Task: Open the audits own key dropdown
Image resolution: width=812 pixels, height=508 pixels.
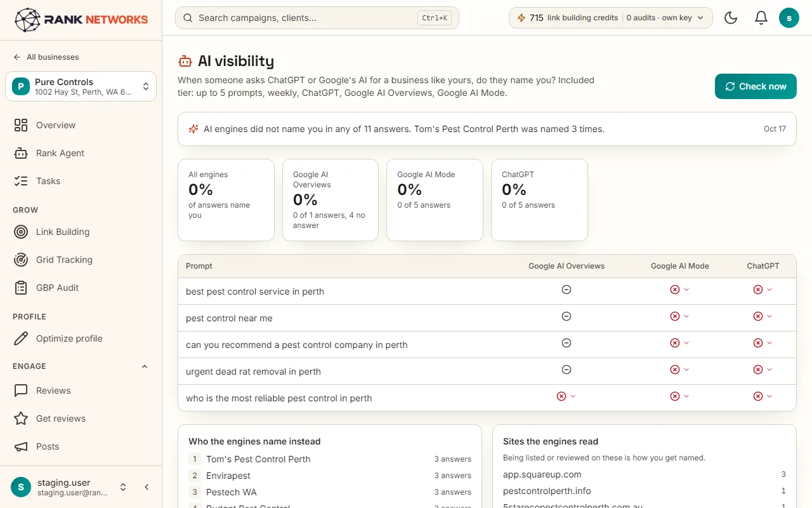Action: (x=665, y=18)
